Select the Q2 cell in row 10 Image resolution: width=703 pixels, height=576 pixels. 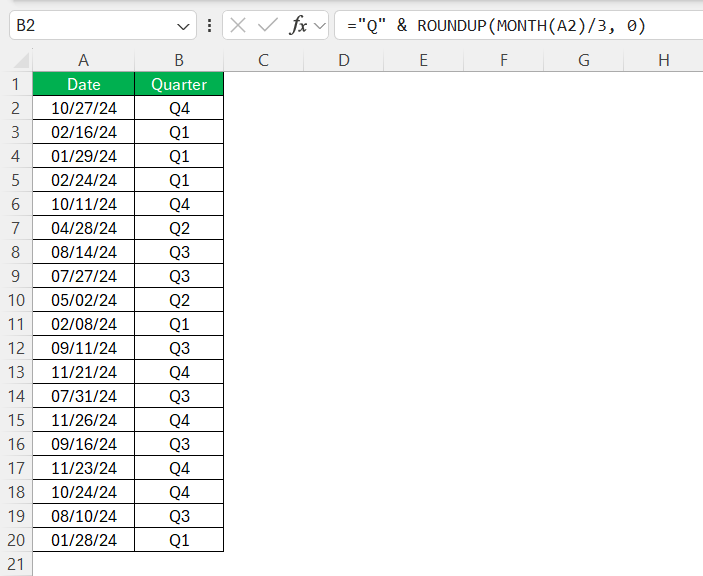click(x=179, y=300)
